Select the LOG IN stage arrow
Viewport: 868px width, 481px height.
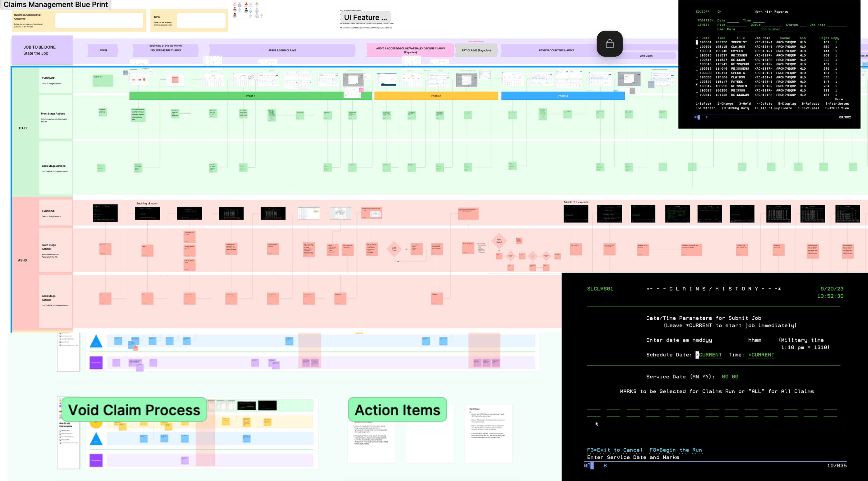point(102,50)
